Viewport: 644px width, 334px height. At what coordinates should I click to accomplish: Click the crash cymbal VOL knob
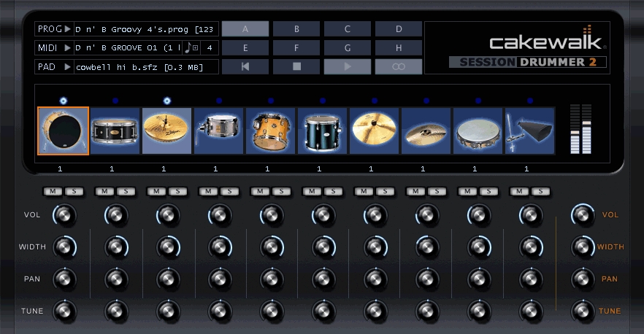coord(375,215)
